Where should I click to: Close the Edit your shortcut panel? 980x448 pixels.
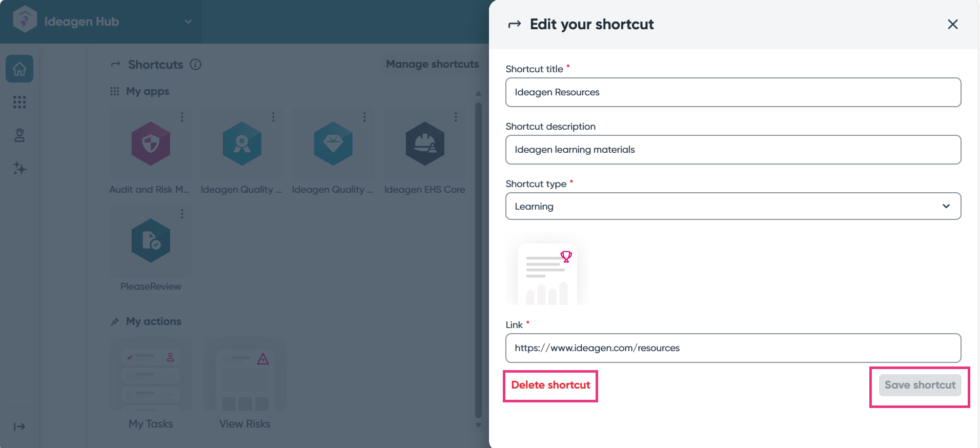pyautogui.click(x=953, y=24)
